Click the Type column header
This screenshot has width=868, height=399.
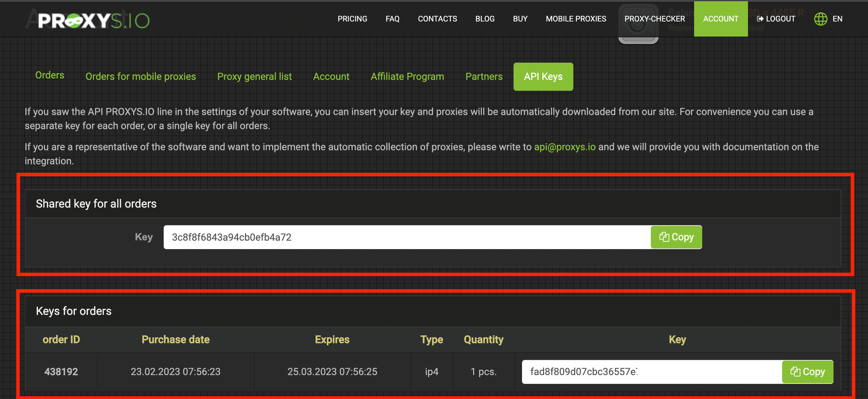pyautogui.click(x=432, y=340)
